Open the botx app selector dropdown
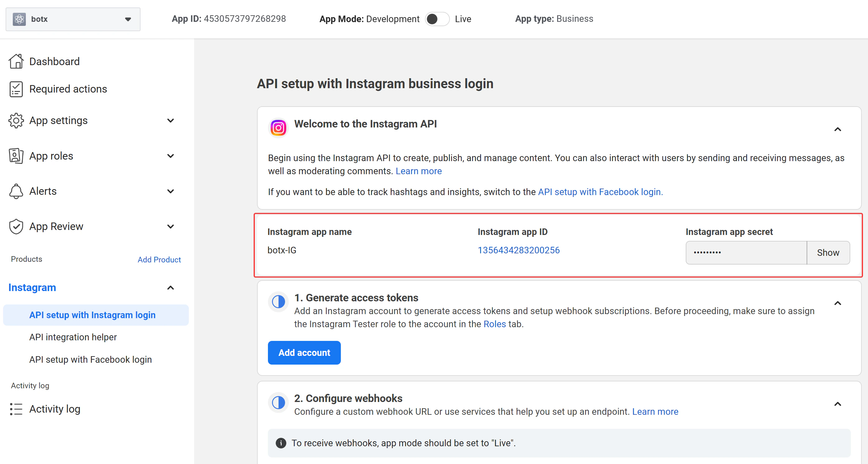Screen dimensions: 868x464 click(x=73, y=19)
